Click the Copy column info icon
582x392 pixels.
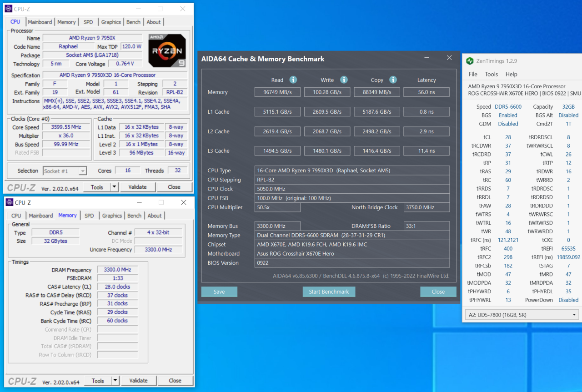[393, 80]
